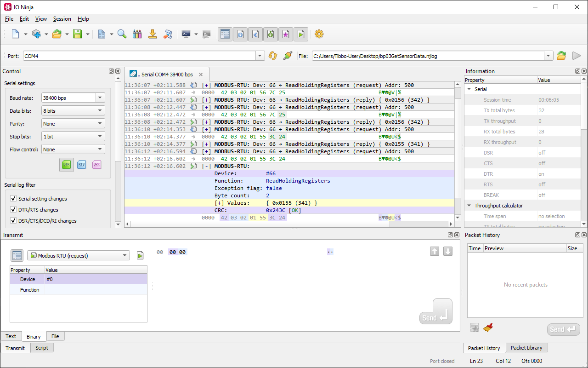Click the grey play file button
Viewport: 588px width, 368px height.
pyautogui.click(x=577, y=56)
